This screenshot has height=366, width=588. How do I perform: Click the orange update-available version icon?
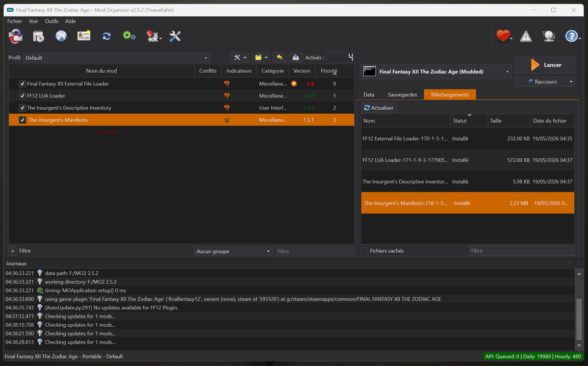coord(294,84)
